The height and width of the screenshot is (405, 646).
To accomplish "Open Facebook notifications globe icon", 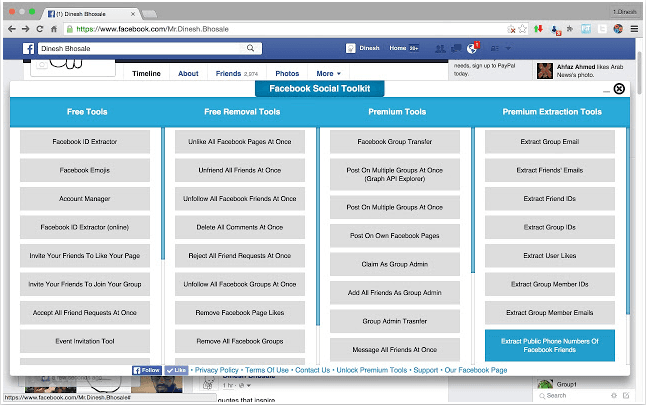I will pyautogui.click(x=472, y=49).
